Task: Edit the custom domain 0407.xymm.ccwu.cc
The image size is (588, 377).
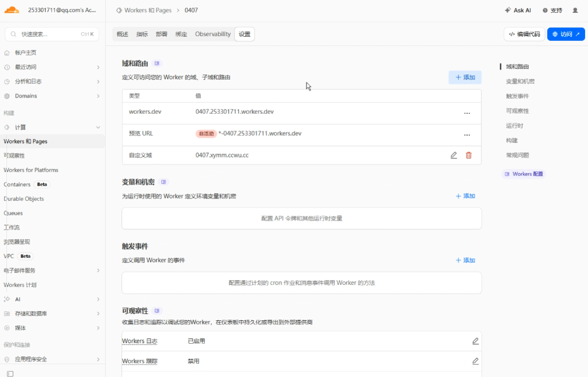Action: [x=454, y=155]
